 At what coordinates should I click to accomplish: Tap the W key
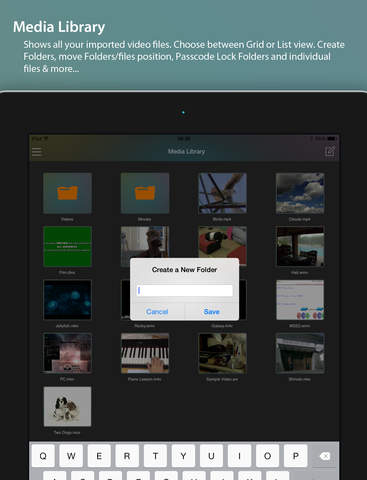coord(71,456)
